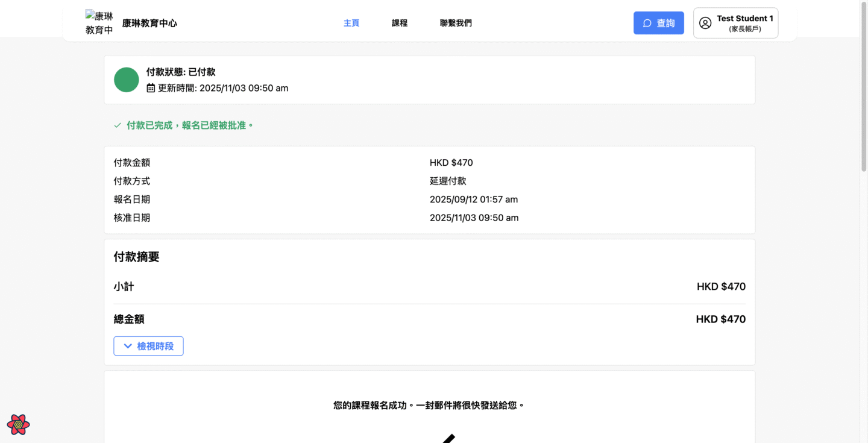Click the 總金額 HKD $470 amount
This screenshot has height=443, width=868.
(720, 319)
